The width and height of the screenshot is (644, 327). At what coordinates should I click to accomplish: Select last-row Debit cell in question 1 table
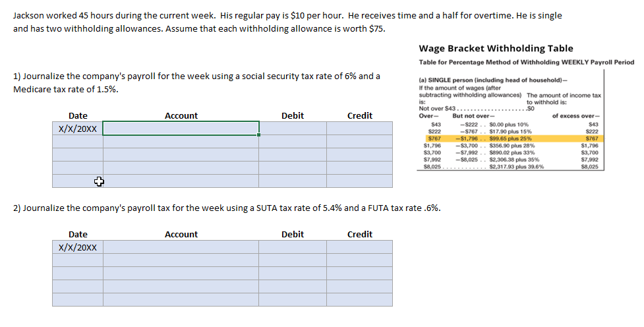293,181
